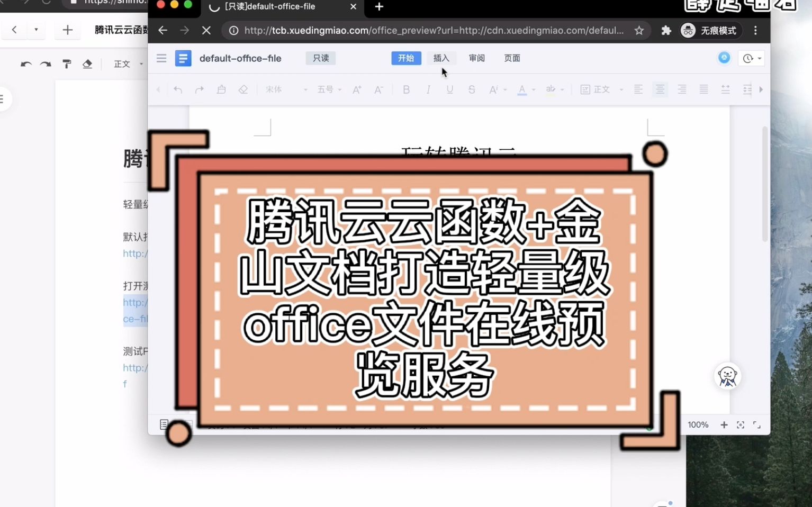The width and height of the screenshot is (812, 507).
Task: Click the blue user avatar icon
Action: pyautogui.click(x=724, y=58)
